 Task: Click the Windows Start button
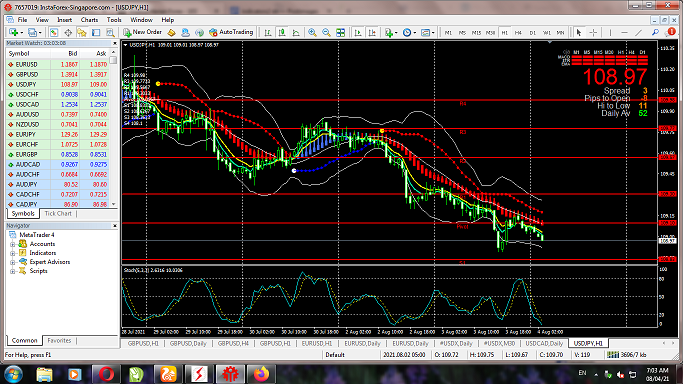tap(13, 374)
